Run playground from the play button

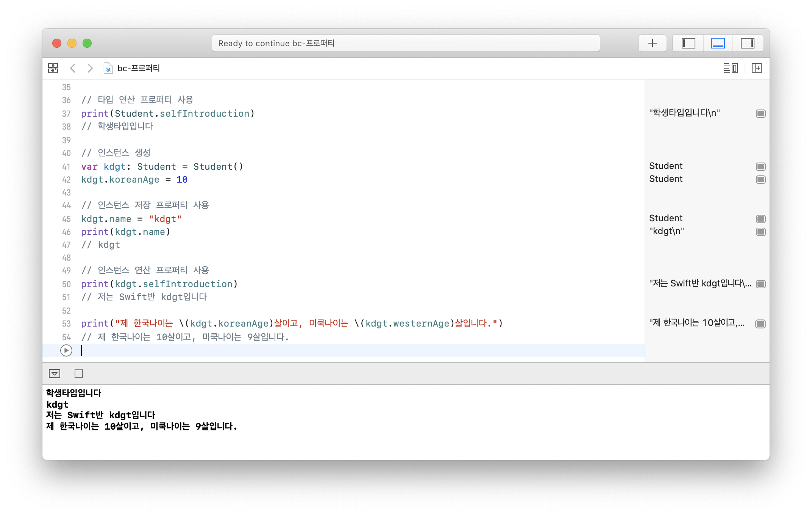pyautogui.click(x=66, y=350)
